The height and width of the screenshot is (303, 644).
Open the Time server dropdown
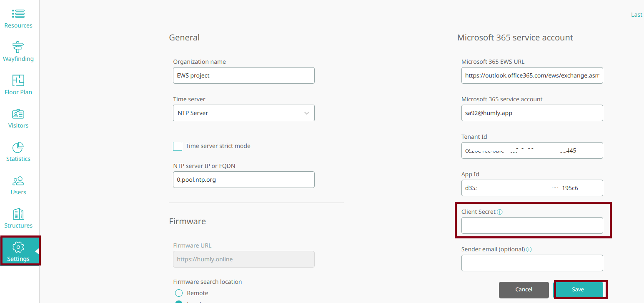pos(307,113)
